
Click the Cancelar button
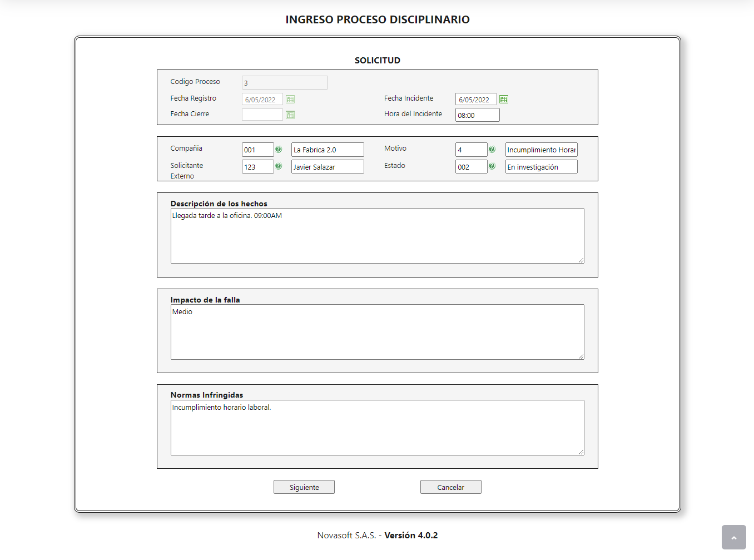coord(451,487)
